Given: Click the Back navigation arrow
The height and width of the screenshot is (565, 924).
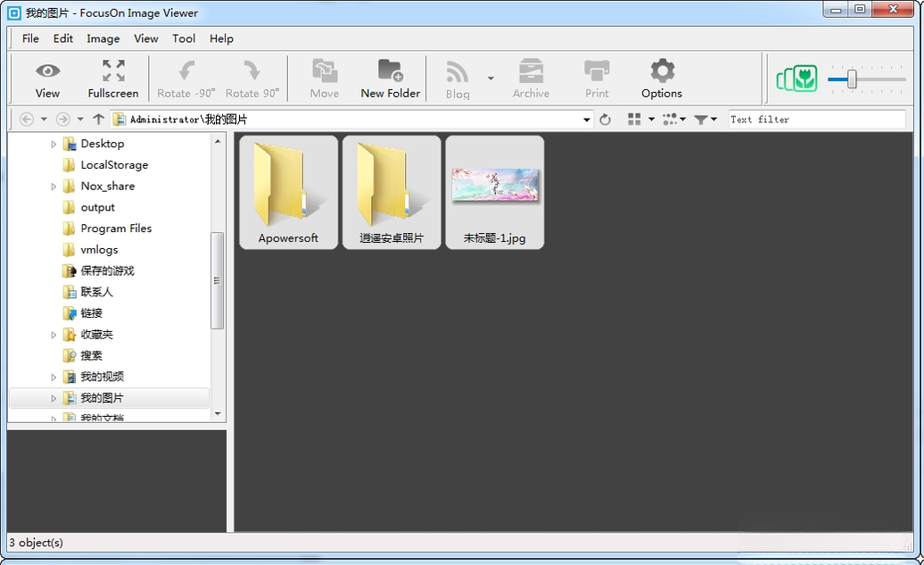Looking at the screenshot, I should [x=27, y=119].
